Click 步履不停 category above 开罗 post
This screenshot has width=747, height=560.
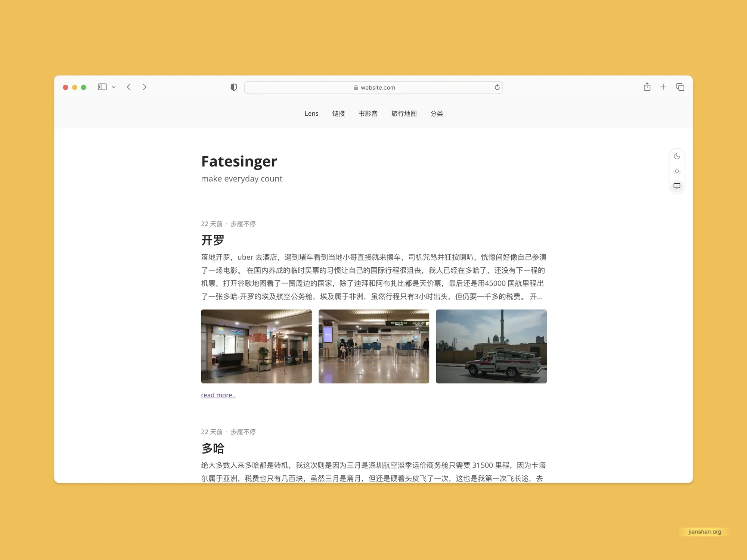tap(243, 224)
